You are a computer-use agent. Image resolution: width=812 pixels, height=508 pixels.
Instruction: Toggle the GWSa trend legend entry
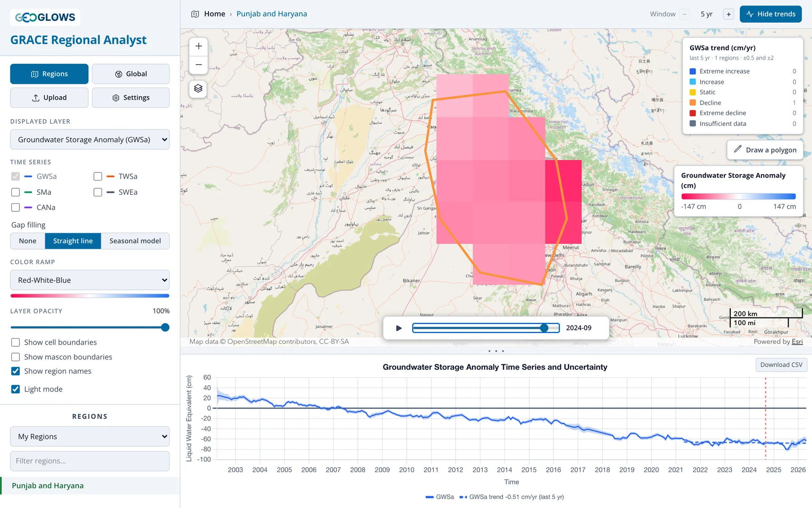pos(512,497)
